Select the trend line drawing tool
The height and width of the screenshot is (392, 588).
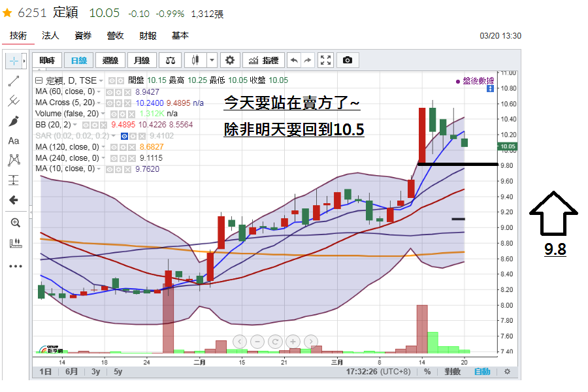click(14, 81)
